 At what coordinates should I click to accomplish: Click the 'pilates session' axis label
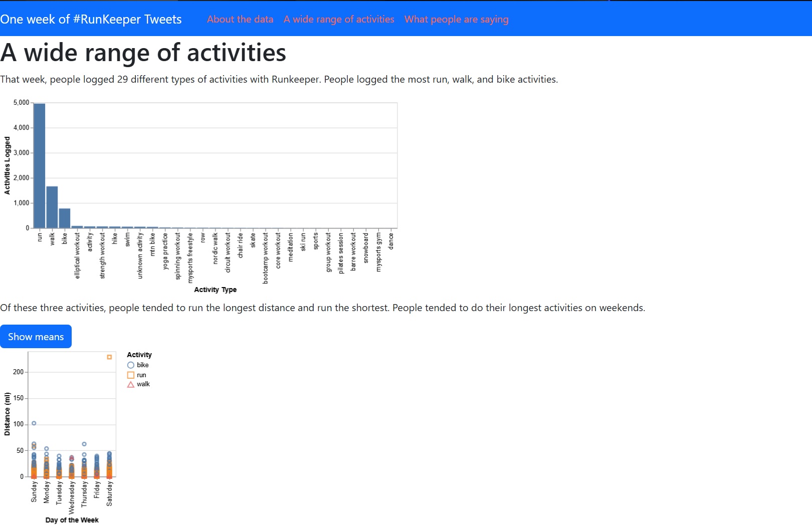click(341, 253)
